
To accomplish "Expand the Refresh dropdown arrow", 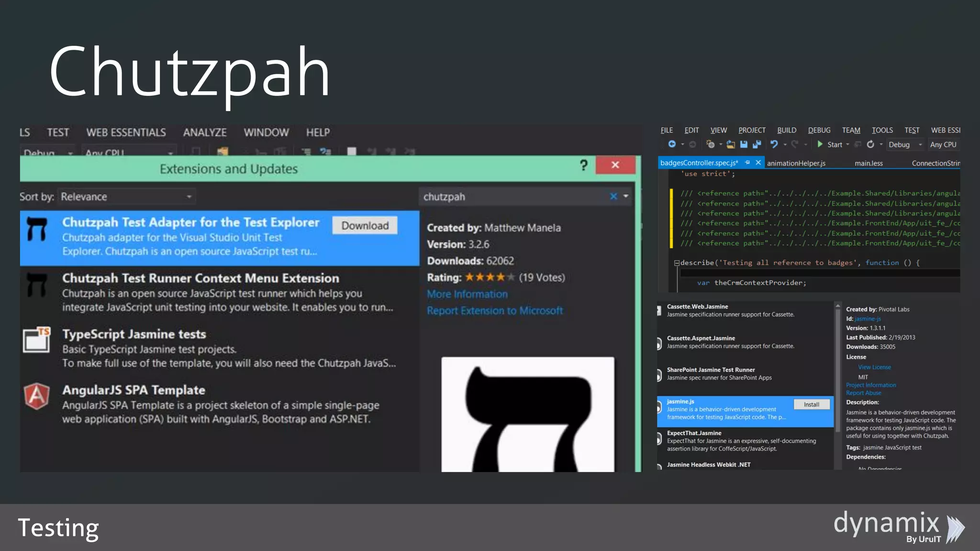I will pyautogui.click(x=881, y=144).
